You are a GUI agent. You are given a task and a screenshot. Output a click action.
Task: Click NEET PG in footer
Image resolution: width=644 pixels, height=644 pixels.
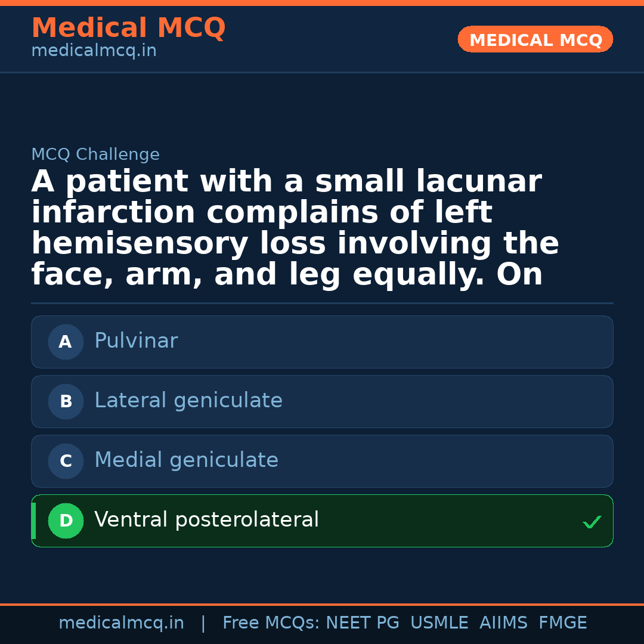[x=362, y=622]
